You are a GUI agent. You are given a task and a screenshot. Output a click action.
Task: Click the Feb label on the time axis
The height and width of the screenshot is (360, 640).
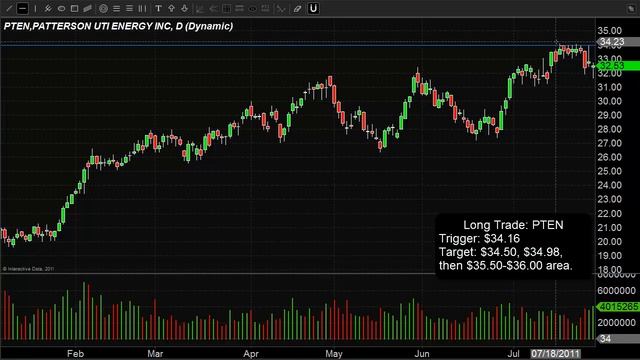pos(75,353)
